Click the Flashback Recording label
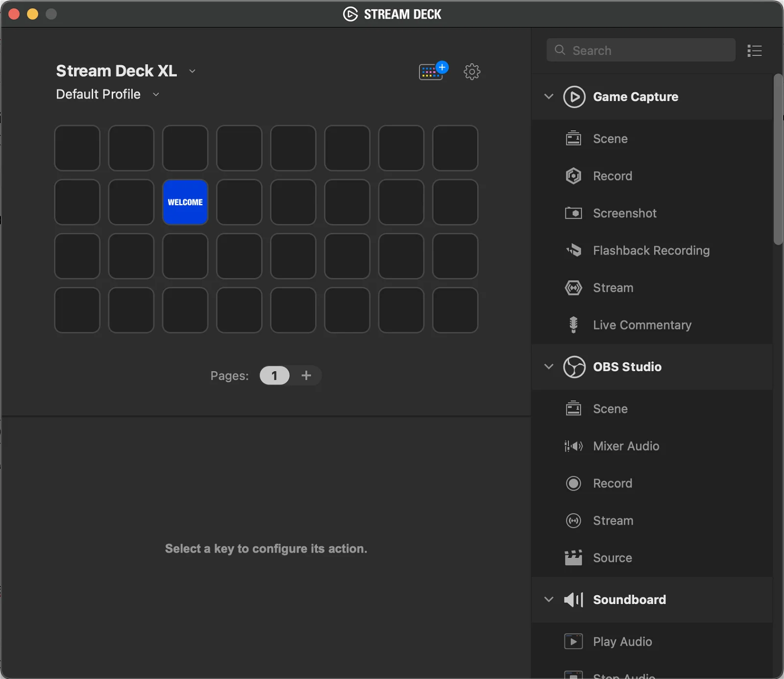Image resolution: width=784 pixels, height=679 pixels. [x=651, y=251]
